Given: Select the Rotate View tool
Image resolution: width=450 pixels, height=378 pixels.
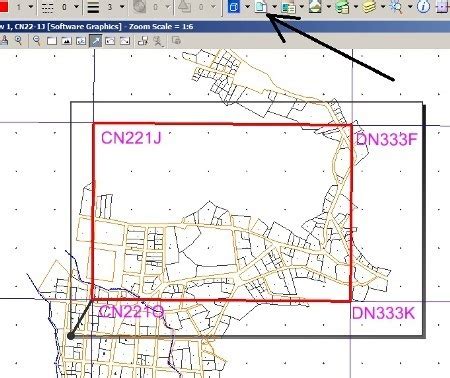Looking at the screenshot, I should pyautogui.click(x=81, y=41).
